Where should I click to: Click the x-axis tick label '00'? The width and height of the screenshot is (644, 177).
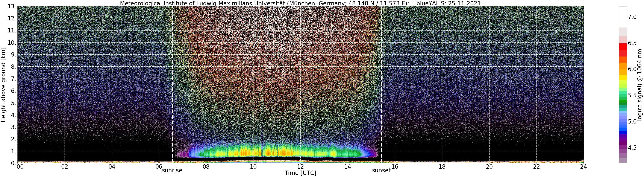click(x=20, y=166)
